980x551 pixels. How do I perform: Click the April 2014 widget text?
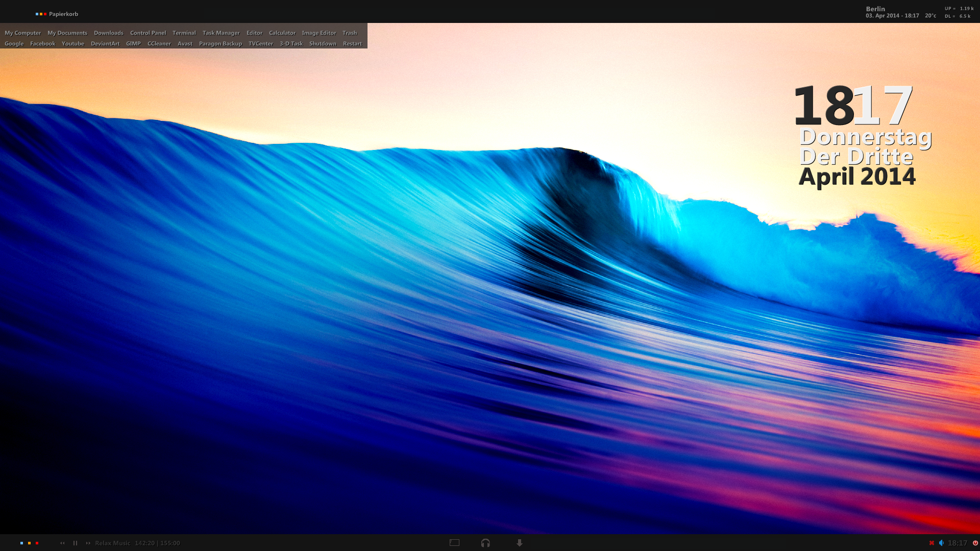coord(857,177)
